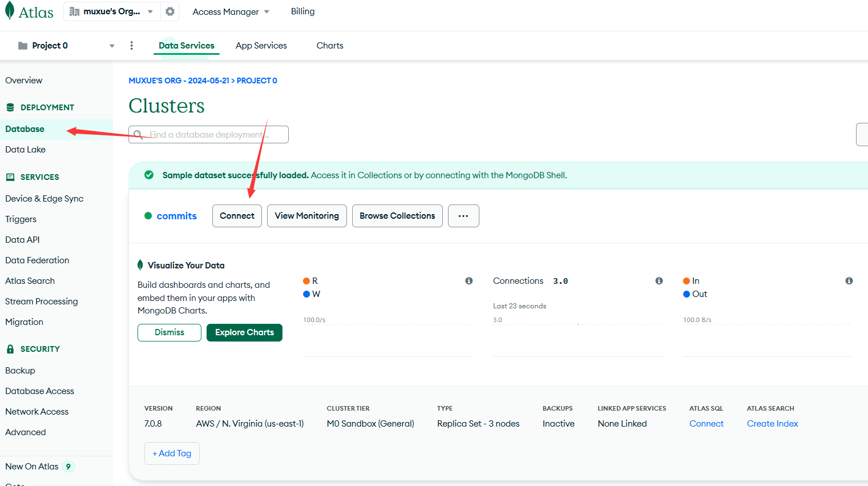The image size is (868, 486).
Task: Click the Connections 3.0 value
Action: [560, 281]
